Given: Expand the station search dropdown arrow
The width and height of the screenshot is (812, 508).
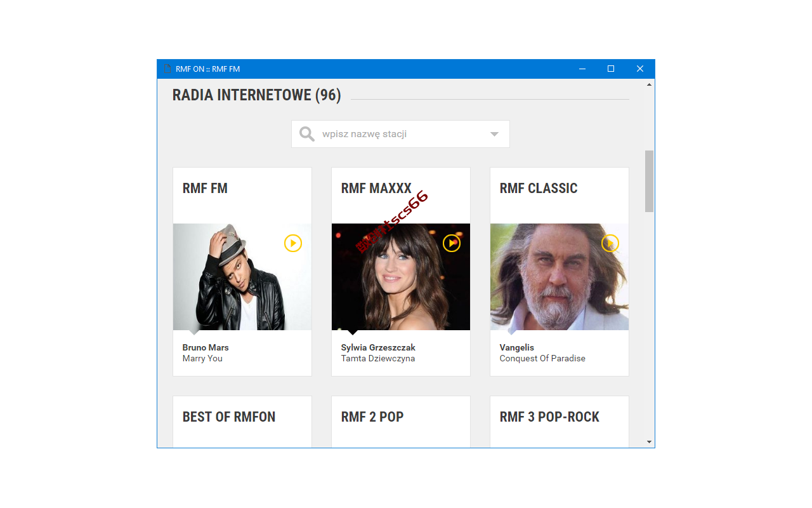Looking at the screenshot, I should pos(495,134).
